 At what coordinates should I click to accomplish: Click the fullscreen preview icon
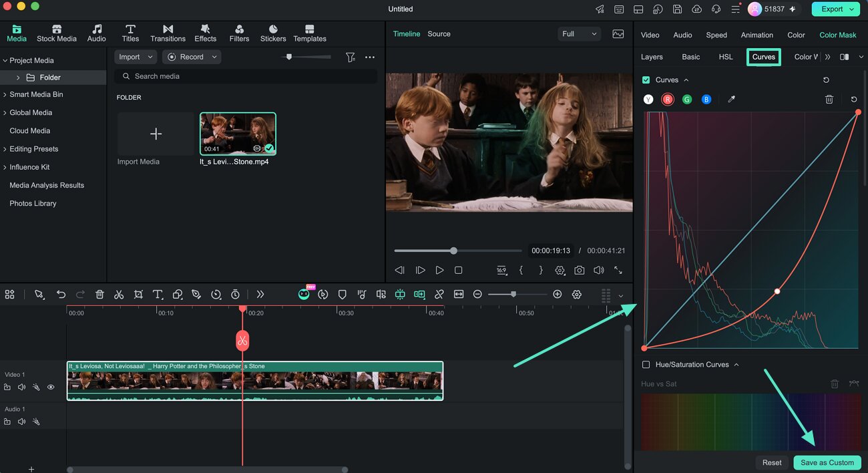[x=618, y=271]
